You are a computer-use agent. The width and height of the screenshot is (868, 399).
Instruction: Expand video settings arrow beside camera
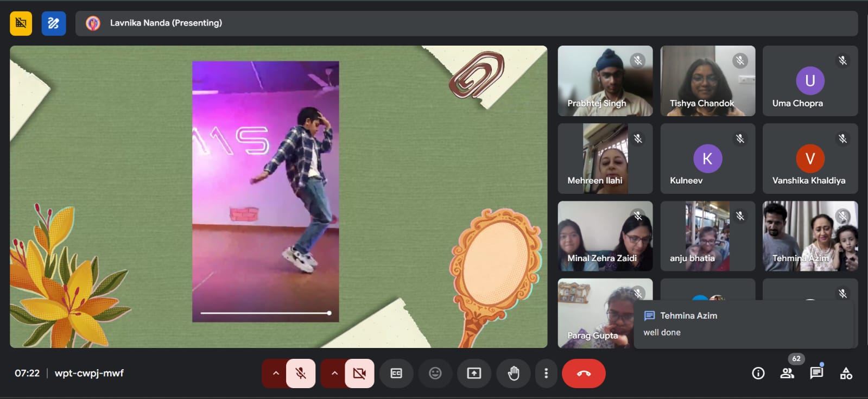[x=334, y=373]
